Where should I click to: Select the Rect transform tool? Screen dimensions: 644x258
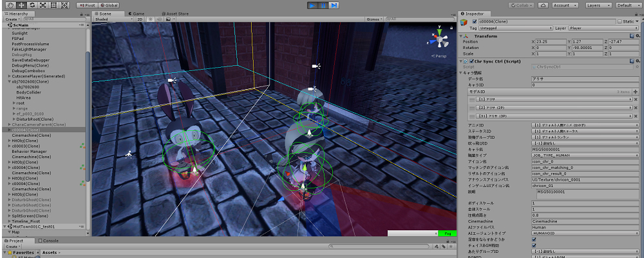(x=54, y=5)
